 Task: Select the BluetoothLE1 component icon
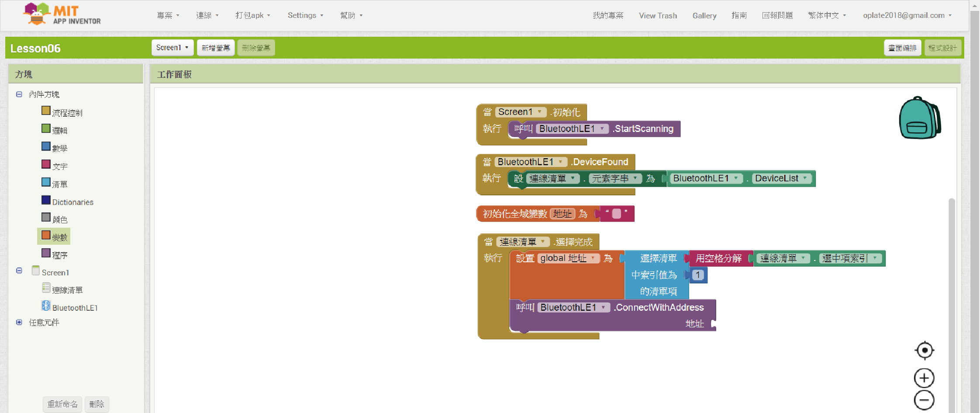click(x=46, y=306)
